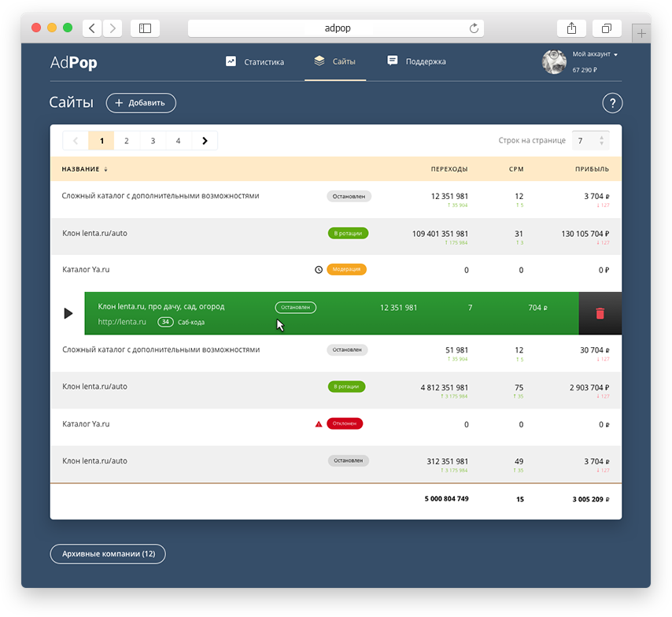Select Клон lenta.ru, про дачу, сад, огород
Screen dimensions: 672x617
point(161,307)
